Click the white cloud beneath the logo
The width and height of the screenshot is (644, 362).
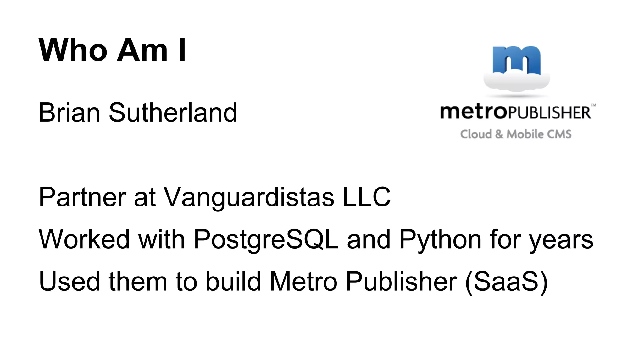516,80
